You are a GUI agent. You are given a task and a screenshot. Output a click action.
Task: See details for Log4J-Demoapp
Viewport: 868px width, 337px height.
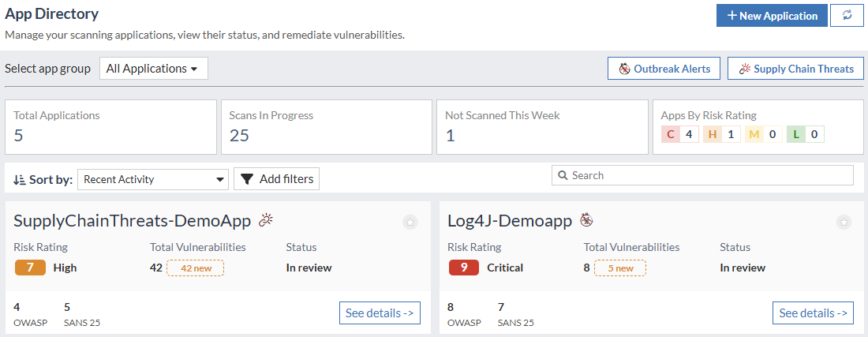click(x=814, y=313)
